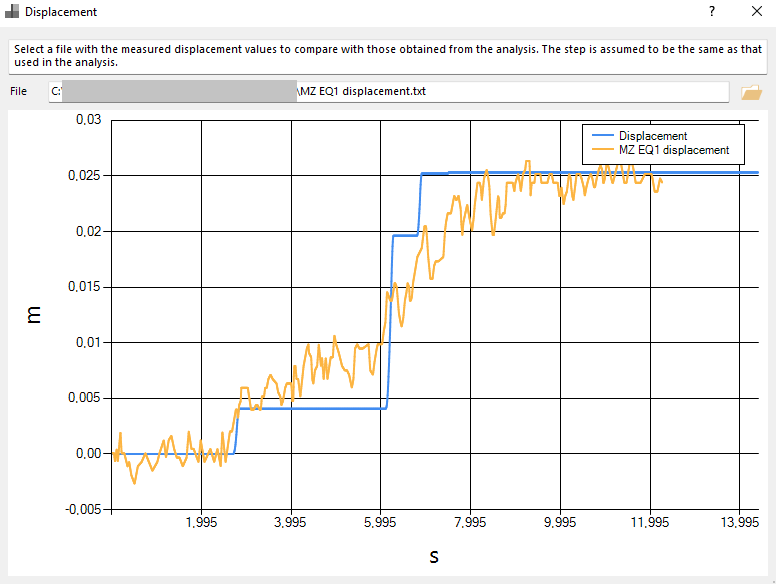Viewport: 776px width, 584px height.
Task: Click the y-axis label 0,015
Action: 84,287
